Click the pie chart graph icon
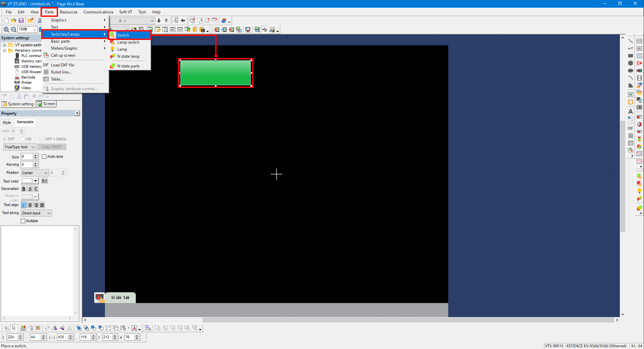This screenshot has width=644, height=349. click(x=639, y=146)
